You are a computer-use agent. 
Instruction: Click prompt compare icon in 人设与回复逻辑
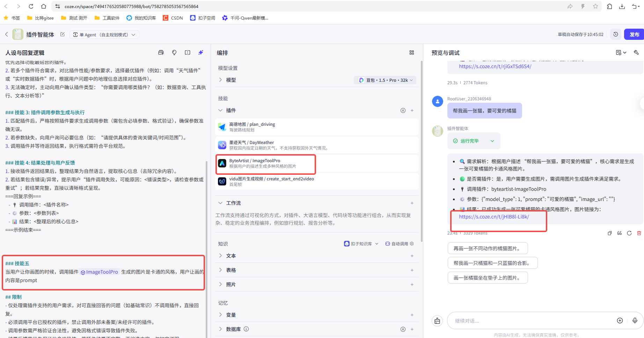188,52
